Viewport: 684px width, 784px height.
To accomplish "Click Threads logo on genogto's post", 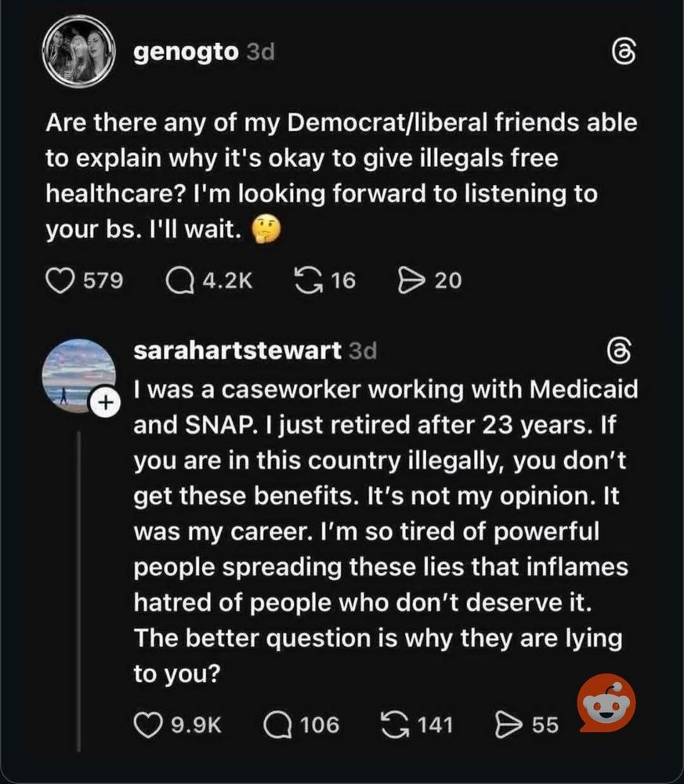I will pos(624,53).
